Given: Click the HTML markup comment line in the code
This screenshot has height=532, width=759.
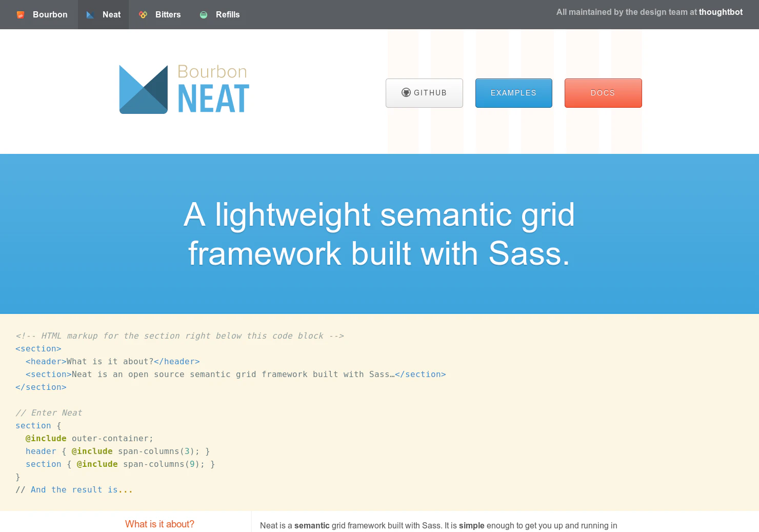Looking at the screenshot, I should tap(179, 336).
